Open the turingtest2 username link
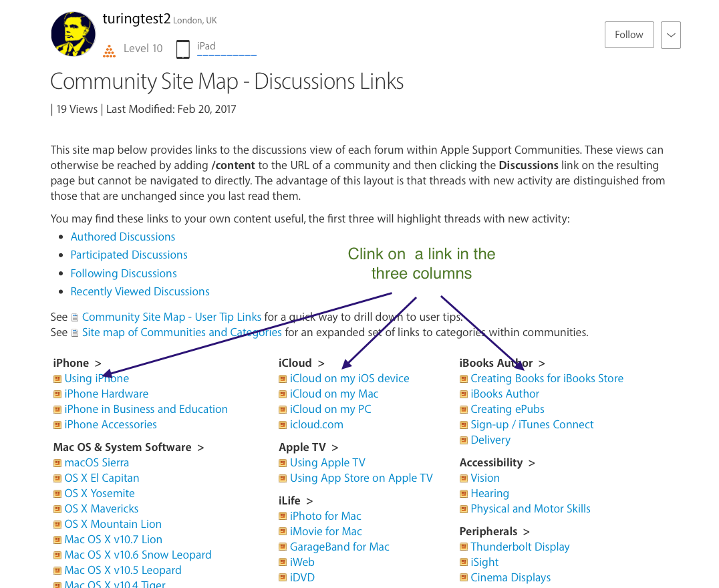719x588 pixels. (x=136, y=19)
